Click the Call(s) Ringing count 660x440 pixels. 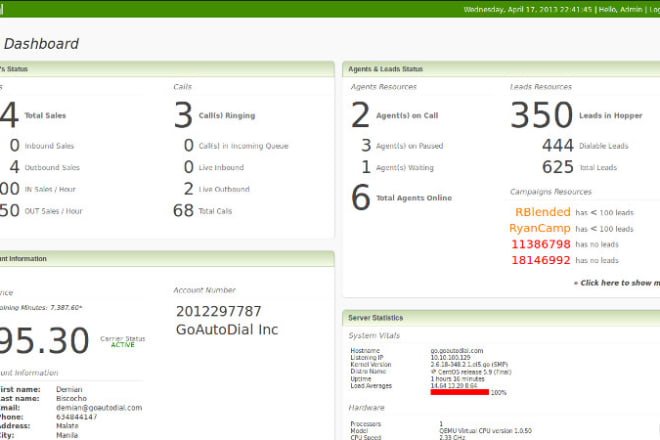pos(183,115)
